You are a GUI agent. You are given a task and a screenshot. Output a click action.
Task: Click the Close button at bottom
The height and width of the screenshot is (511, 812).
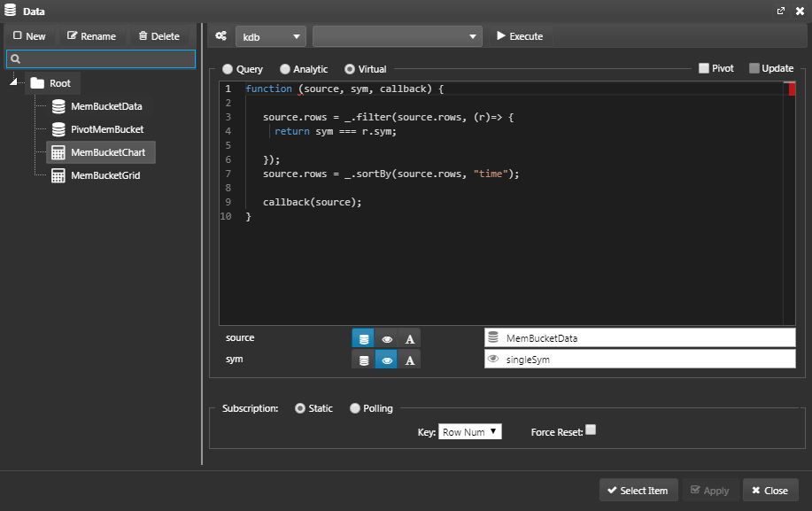point(770,490)
